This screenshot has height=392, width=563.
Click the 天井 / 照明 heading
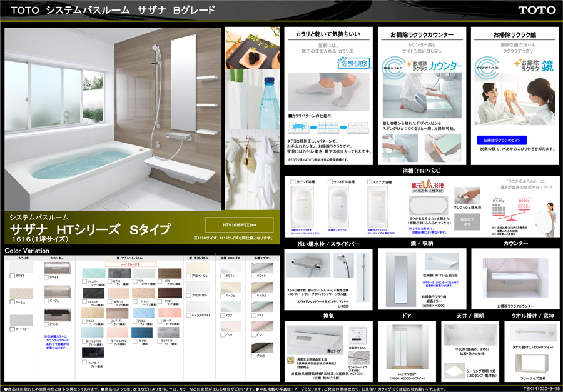[x=470, y=316]
